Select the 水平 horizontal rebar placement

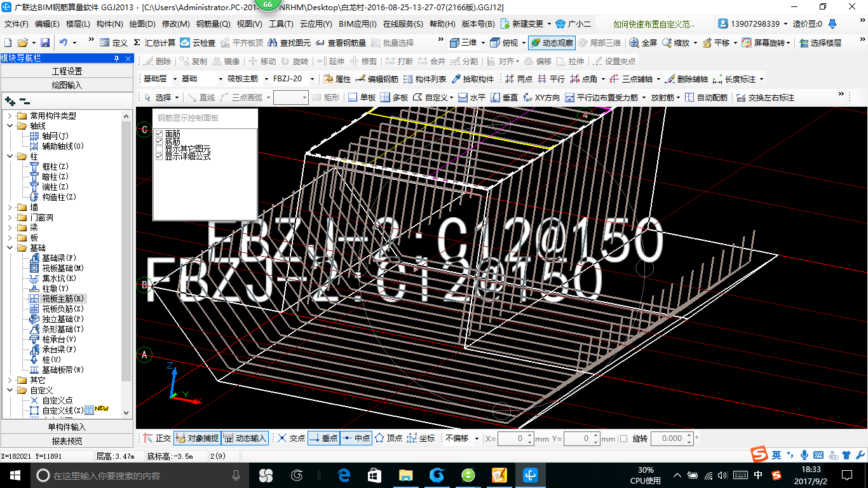click(x=472, y=98)
